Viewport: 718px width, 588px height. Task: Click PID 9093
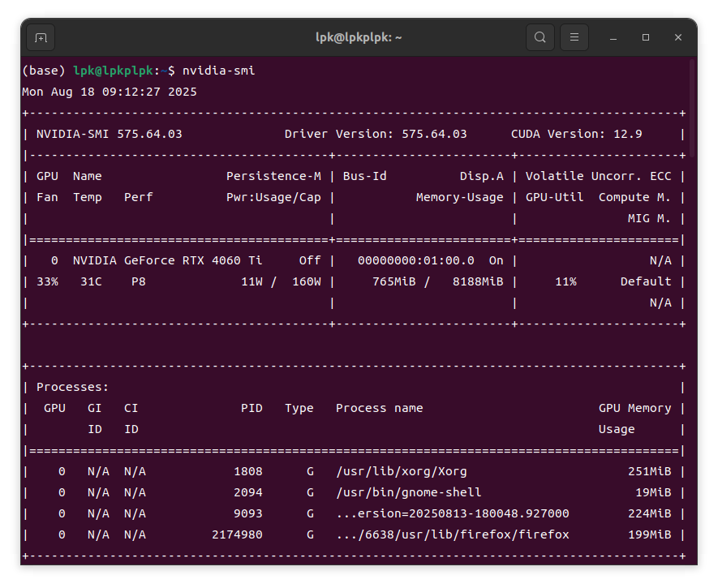point(248,513)
